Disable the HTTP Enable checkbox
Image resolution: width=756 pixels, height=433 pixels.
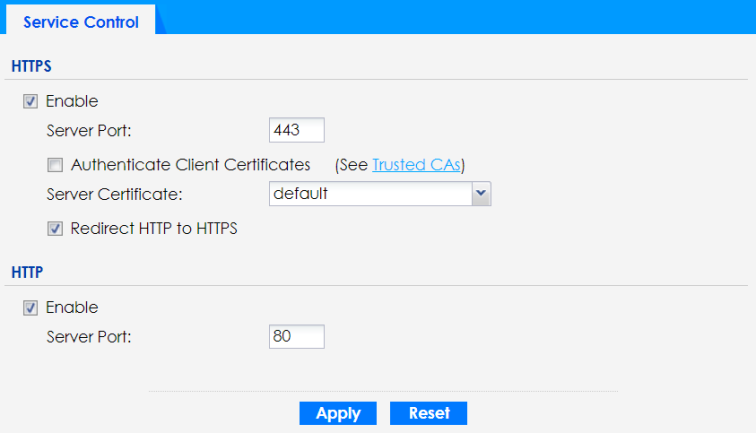31,308
